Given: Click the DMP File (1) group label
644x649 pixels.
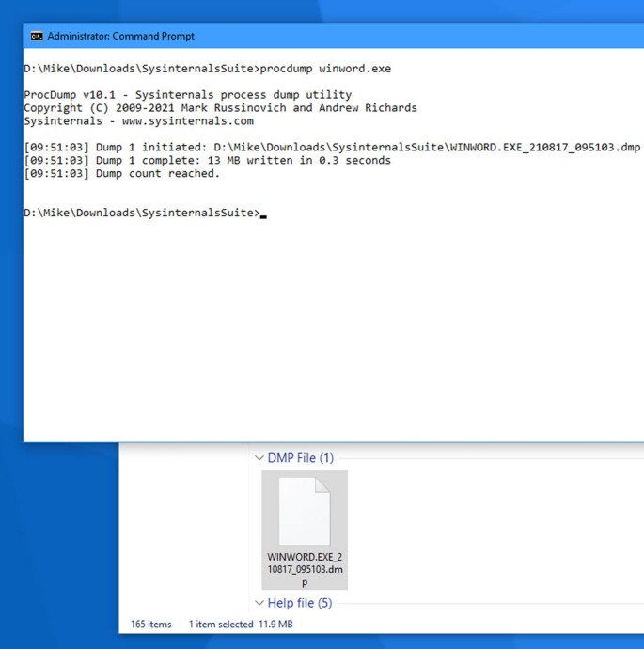Looking at the screenshot, I should pos(300,458).
